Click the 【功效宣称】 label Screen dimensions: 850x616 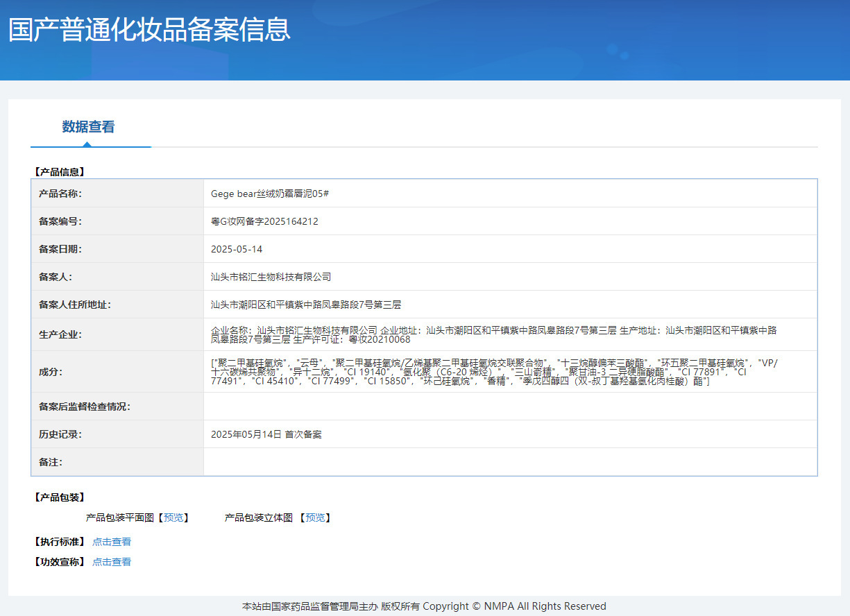59,562
